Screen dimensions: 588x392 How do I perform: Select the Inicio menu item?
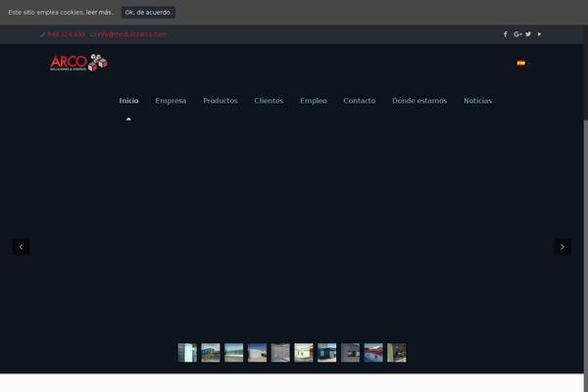tap(129, 101)
